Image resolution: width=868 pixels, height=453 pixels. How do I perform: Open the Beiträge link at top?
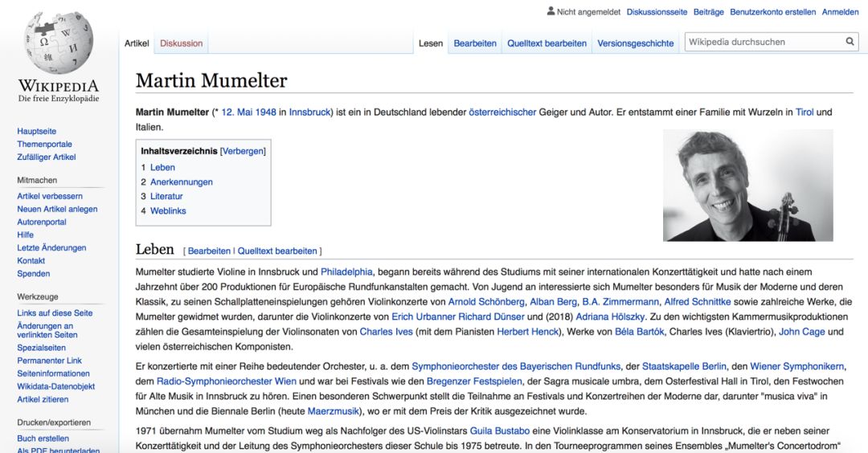(709, 11)
